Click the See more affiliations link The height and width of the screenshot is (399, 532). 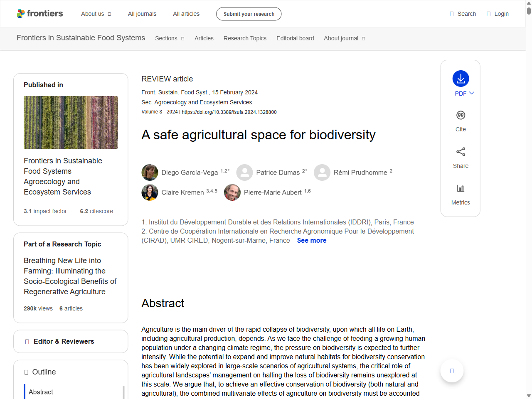pos(311,240)
